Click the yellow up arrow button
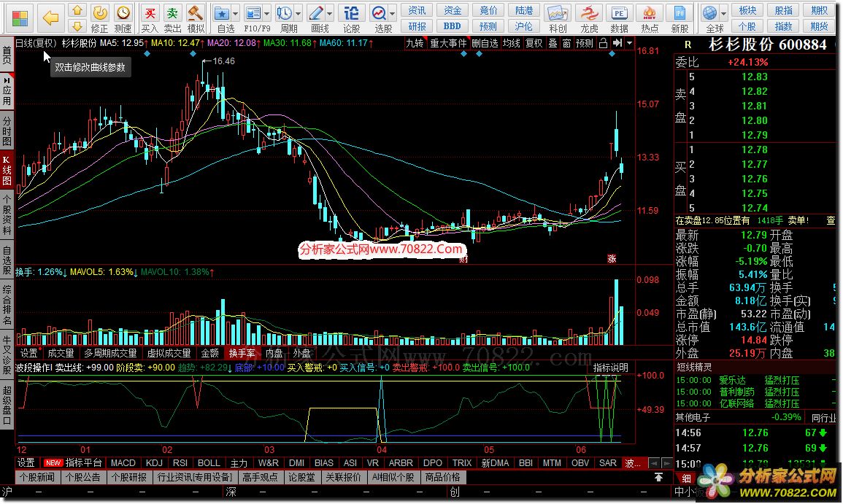This screenshot has width=843, height=504. tap(77, 10)
